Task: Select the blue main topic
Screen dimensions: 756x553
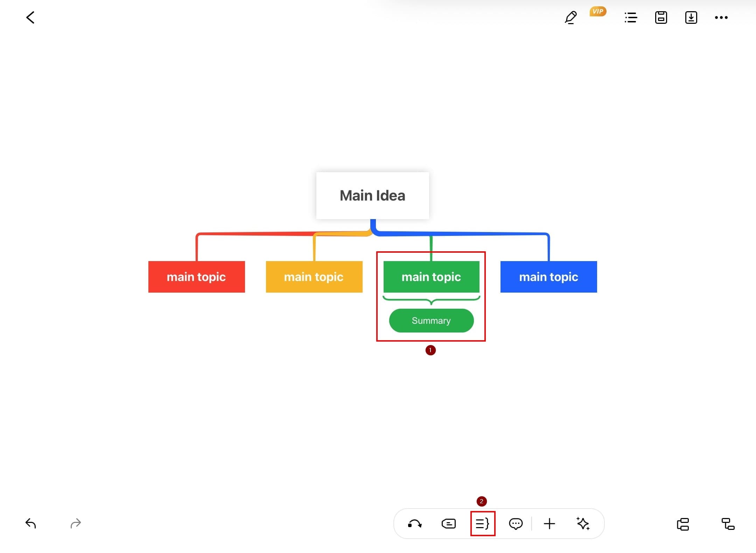Action: click(x=548, y=276)
